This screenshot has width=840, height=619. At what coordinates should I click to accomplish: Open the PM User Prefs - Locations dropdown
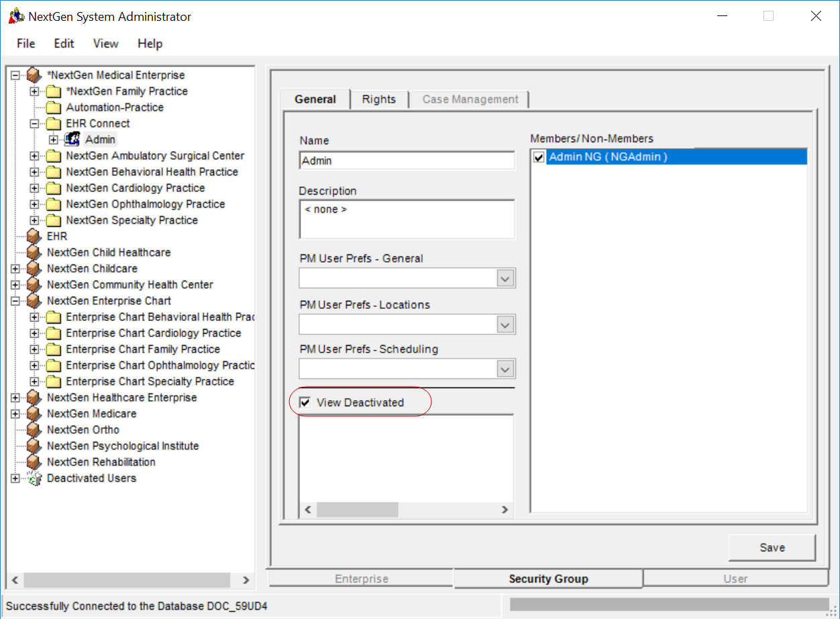(x=505, y=325)
